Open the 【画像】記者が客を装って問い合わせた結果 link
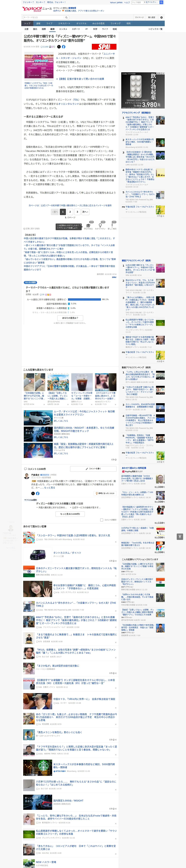Viewport: 186px width, 868px height. click(80, 79)
